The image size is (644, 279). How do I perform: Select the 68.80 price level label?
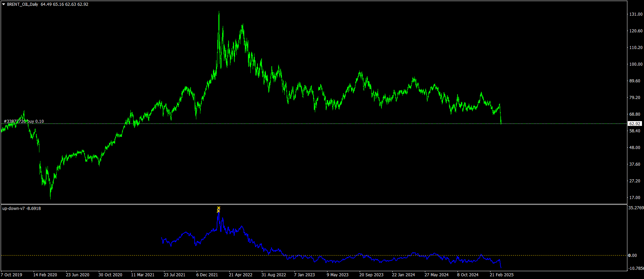(635, 114)
